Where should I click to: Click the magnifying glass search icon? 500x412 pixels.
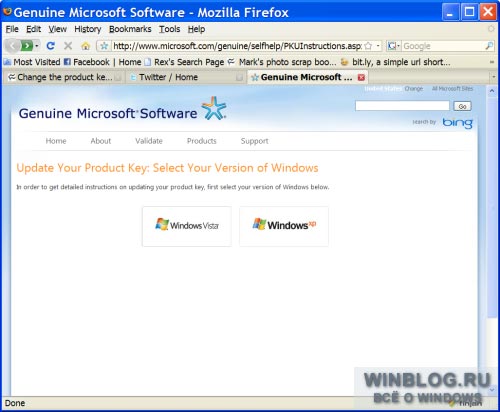coord(489,46)
